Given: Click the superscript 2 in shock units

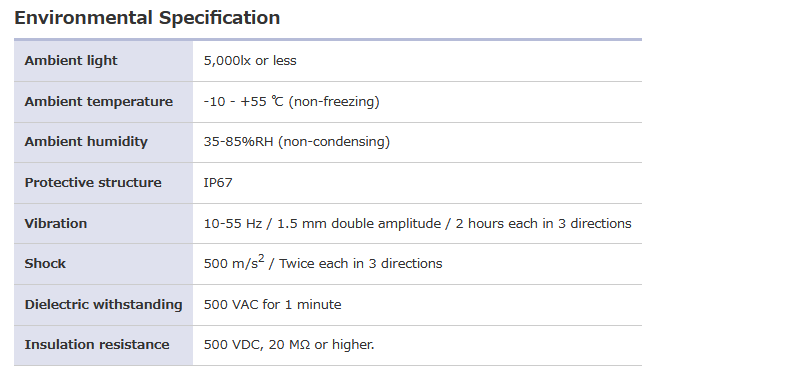Looking at the screenshot, I should 261,259.
